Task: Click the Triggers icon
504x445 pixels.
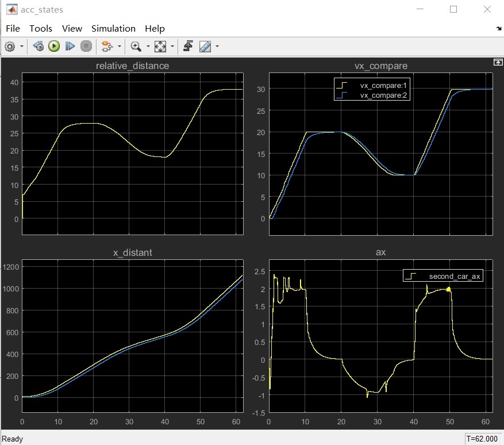Action: pyautogui.click(x=188, y=47)
